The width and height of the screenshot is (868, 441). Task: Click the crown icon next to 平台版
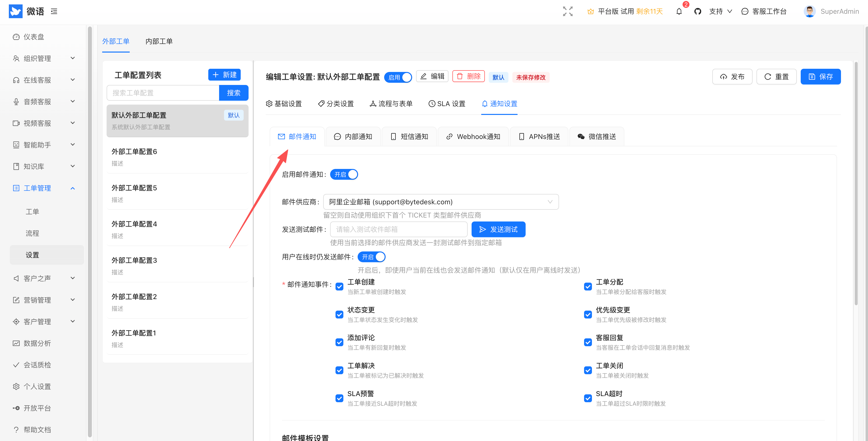pyautogui.click(x=590, y=12)
